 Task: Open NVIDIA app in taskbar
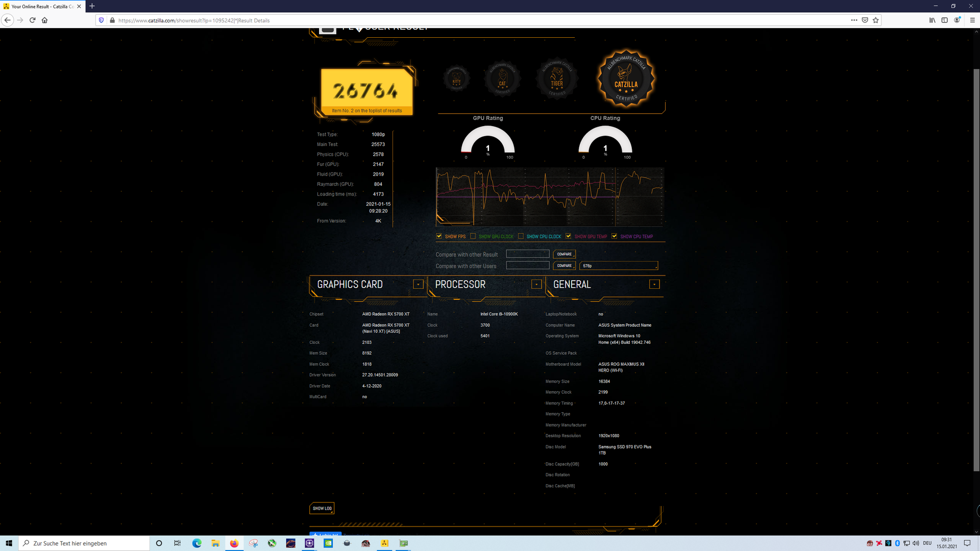(x=328, y=543)
